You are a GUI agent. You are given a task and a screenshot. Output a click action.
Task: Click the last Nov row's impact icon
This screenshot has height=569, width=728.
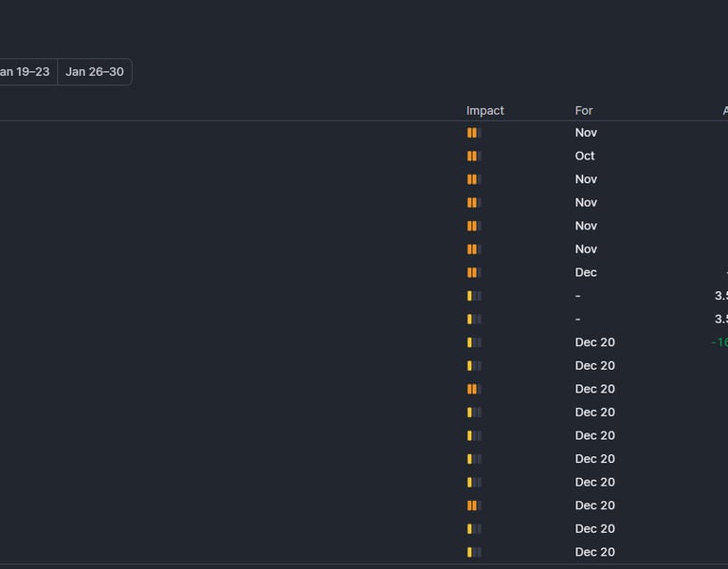tap(474, 249)
